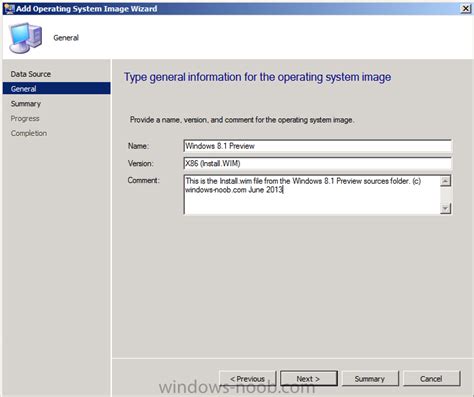Screen dimensions: 474x397
Task: Click Comment box scroll up arrow
Action: tap(445, 181)
